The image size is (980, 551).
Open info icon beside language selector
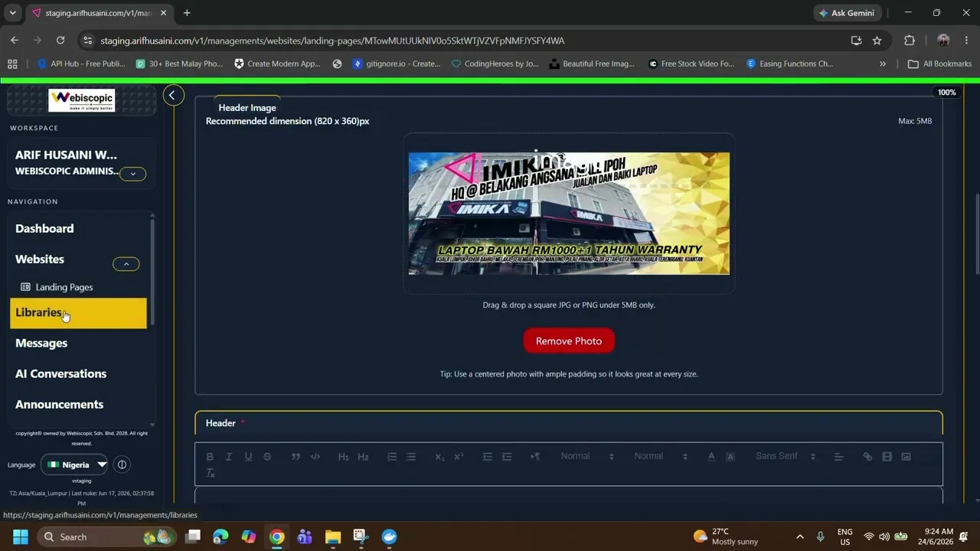pos(122,465)
